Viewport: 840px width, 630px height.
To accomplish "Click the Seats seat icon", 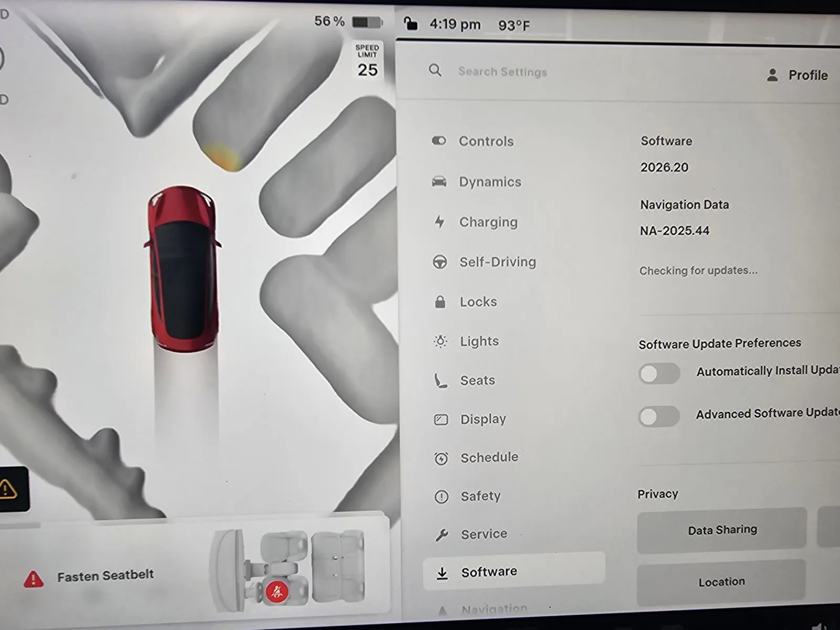I will pos(440,380).
